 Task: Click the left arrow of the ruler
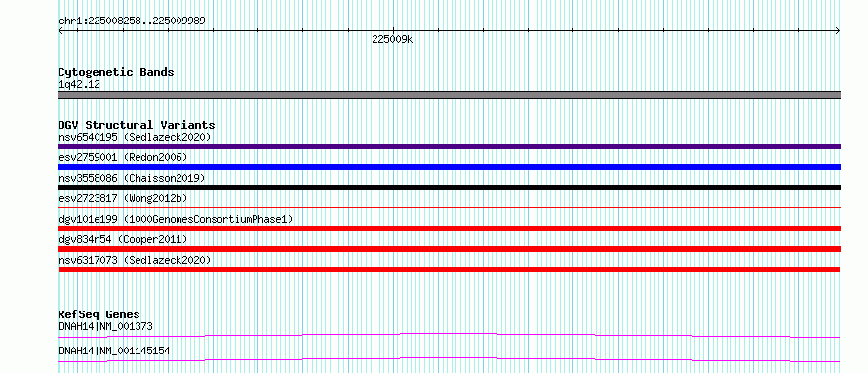(x=60, y=31)
